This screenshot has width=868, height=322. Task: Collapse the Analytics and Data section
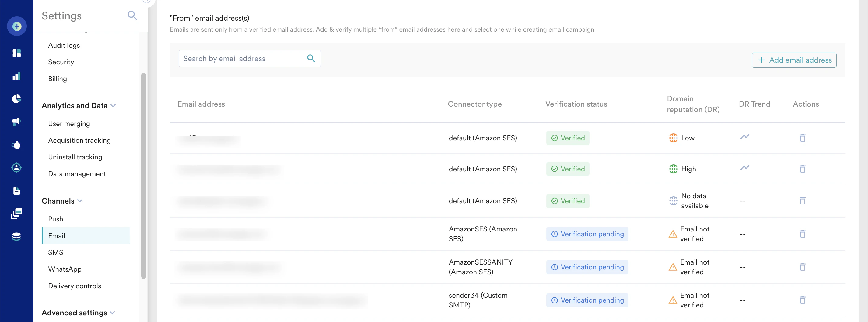pyautogui.click(x=113, y=106)
